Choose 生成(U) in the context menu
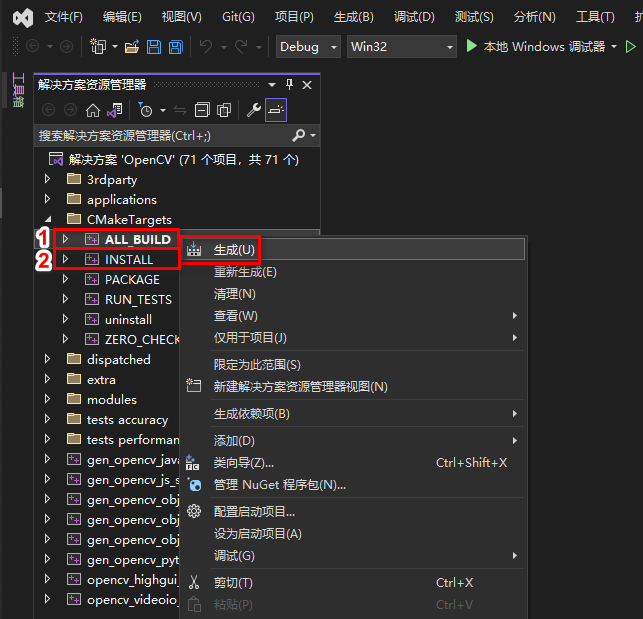643x619 pixels. click(x=353, y=249)
